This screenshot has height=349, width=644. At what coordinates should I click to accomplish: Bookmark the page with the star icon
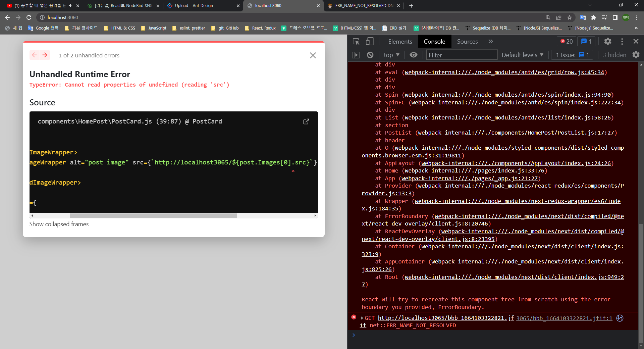(569, 17)
